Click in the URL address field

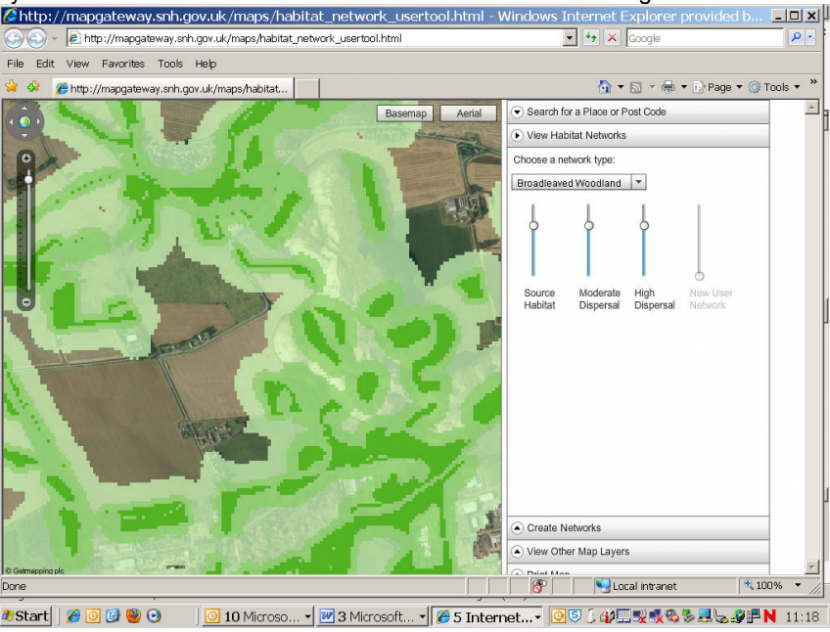click(x=322, y=38)
